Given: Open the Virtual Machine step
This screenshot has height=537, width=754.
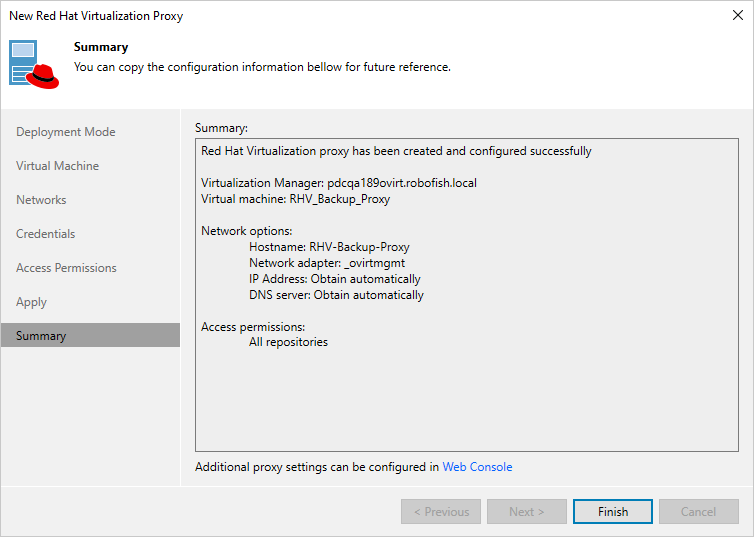Looking at the screenshot, I should (x=57, y=166).
